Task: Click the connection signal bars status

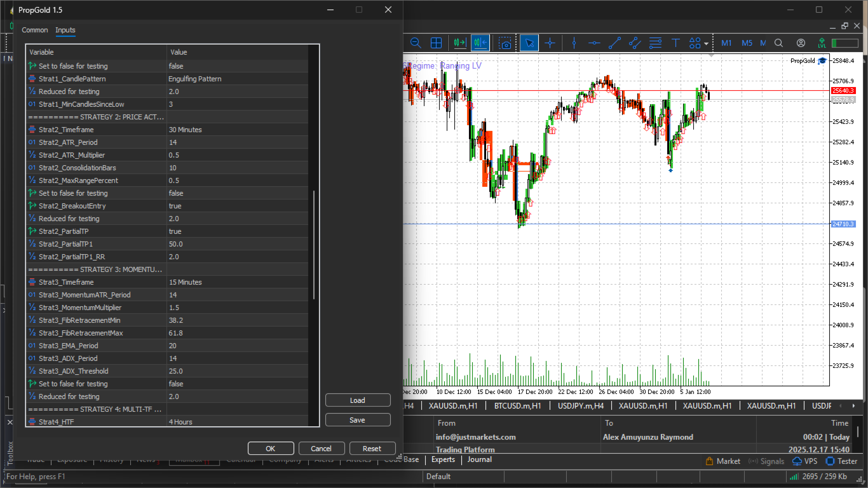Action: click(x=794, y=477)
